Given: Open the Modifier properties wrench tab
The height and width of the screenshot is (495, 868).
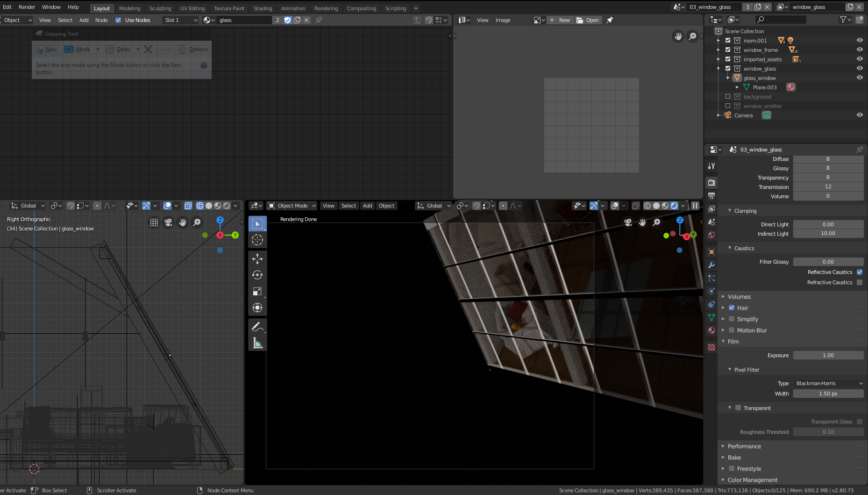Looking at the screenshot, I should 711,265.
